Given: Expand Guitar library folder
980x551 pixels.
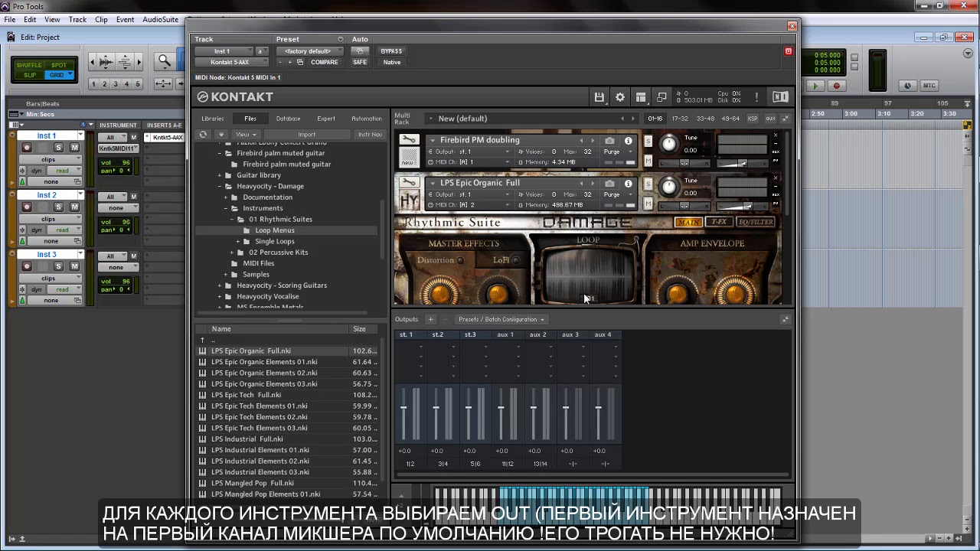Looking at the screenshot, I should click(x=219, y=175).
